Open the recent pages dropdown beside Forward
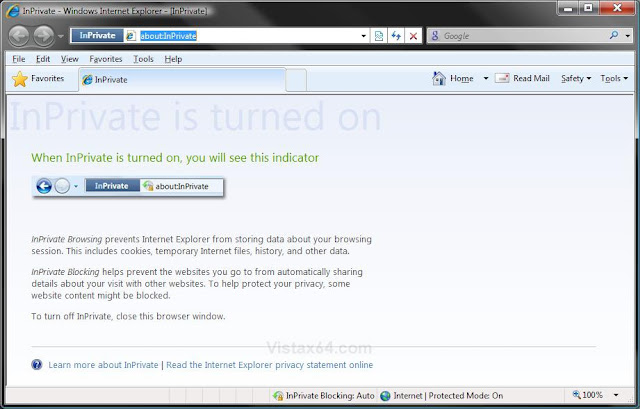 pyautogui.click(x=61, y=36)
